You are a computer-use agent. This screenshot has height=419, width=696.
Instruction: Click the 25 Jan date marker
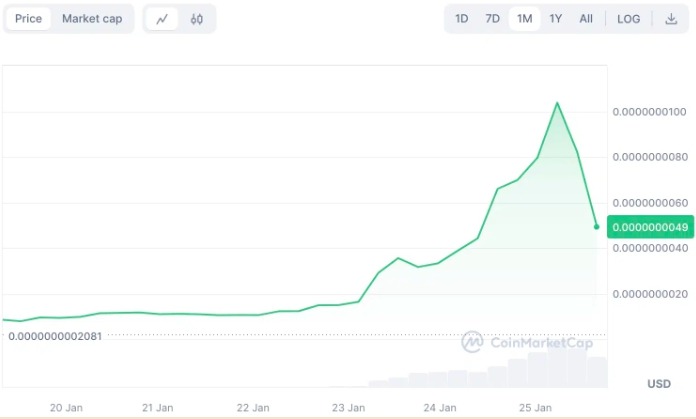point(536,408)
